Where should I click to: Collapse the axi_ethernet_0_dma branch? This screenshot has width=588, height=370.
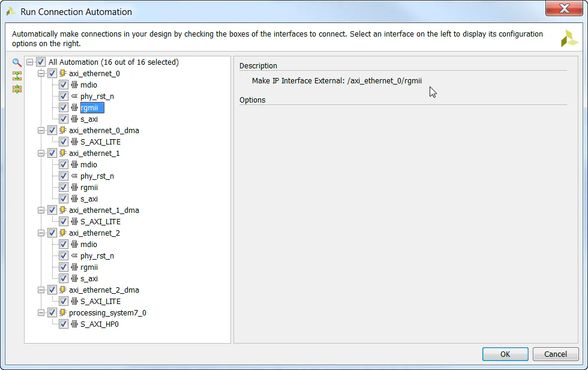[x=41, y=130]
